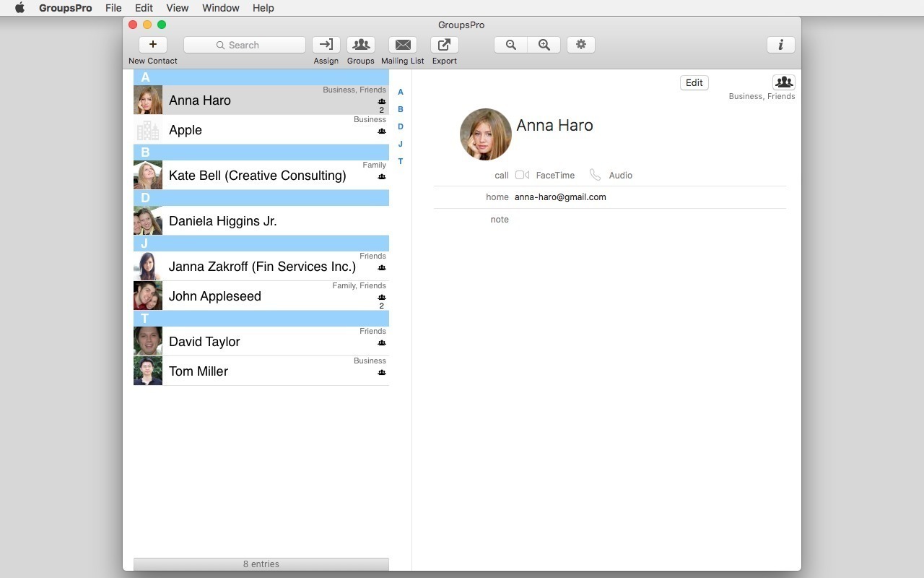924x578 pixels.
Task: Select Janna Zakroff (Fin Services Inc.)
Action: coord(261,267)
